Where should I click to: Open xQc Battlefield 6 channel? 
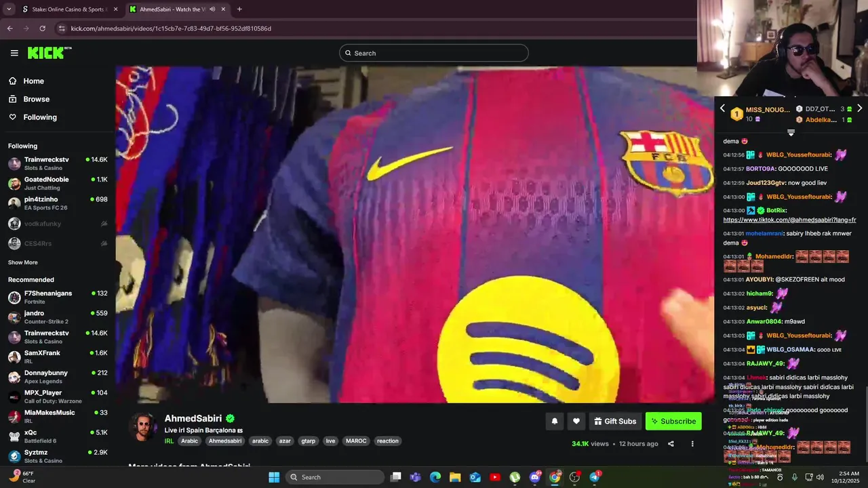pos(58,436)
